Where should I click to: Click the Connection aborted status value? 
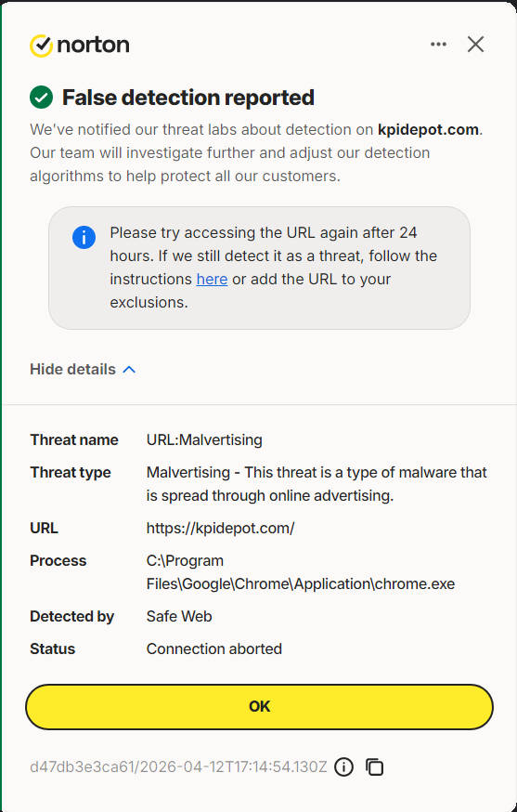pyautogui.click(x=214, y=648)
